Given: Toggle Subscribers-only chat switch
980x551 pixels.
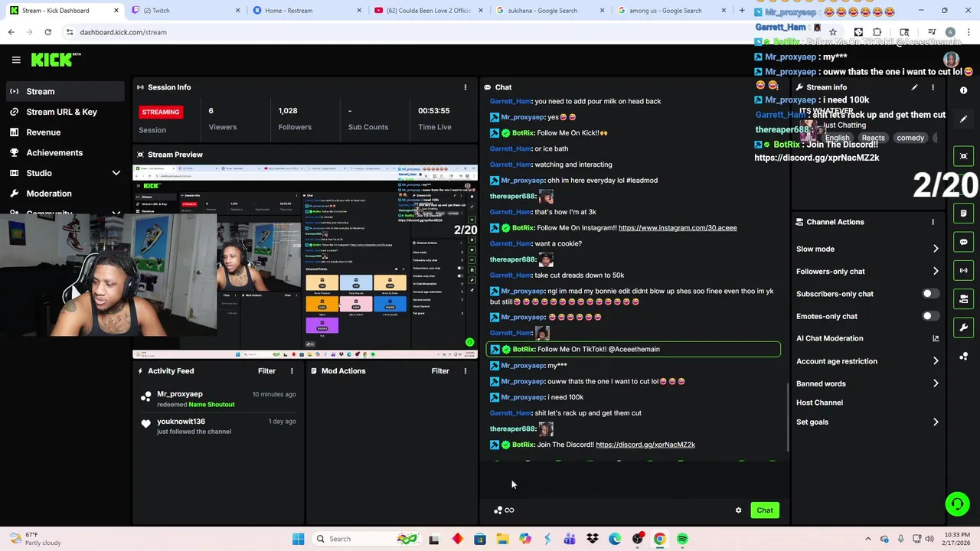Looking at the screenshot, I should 929,294.
